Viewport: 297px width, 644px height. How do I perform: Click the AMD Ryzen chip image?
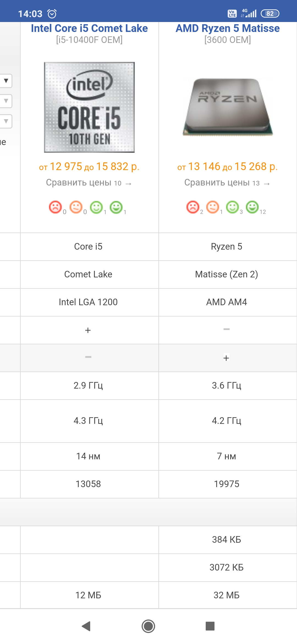click(x=228, y=107)
